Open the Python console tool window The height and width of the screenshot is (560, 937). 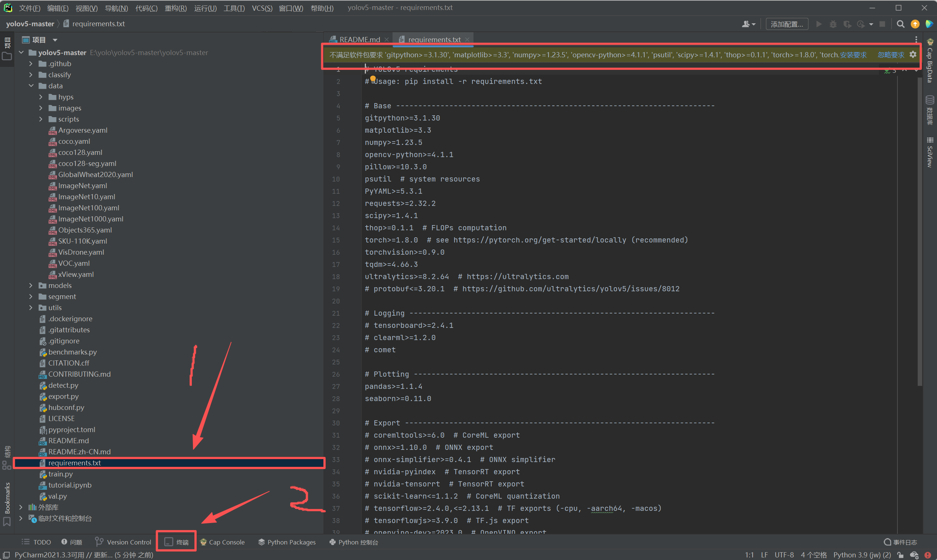(354, 542)
